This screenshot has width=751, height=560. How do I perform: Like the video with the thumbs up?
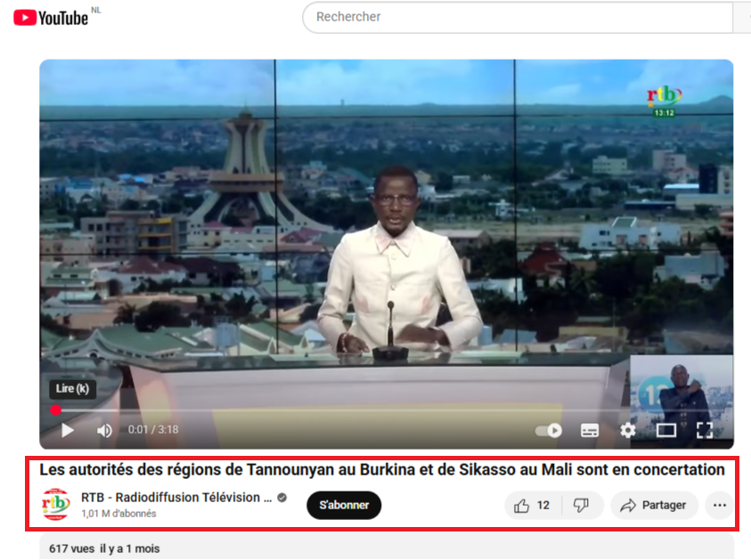pyautogui.click(x=531, y=506)
